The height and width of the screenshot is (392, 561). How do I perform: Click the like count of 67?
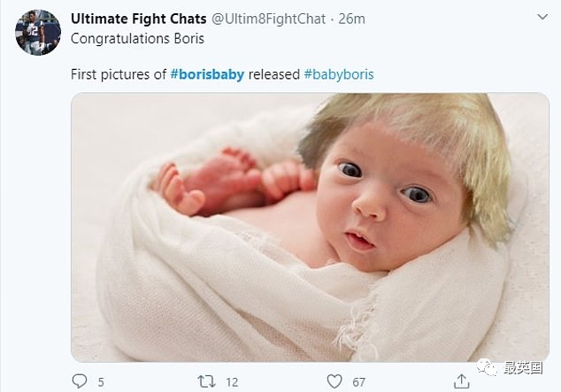[x=359, y=381]
